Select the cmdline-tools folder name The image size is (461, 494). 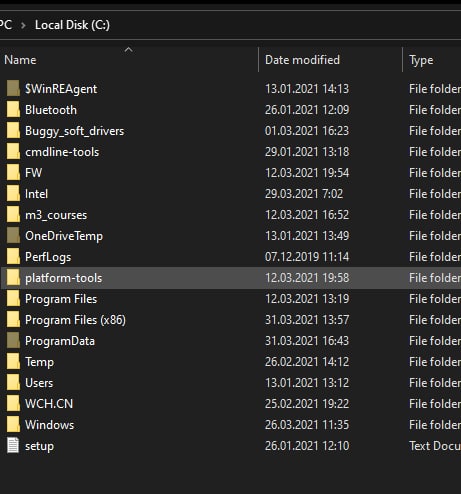[x=62, y=152]
